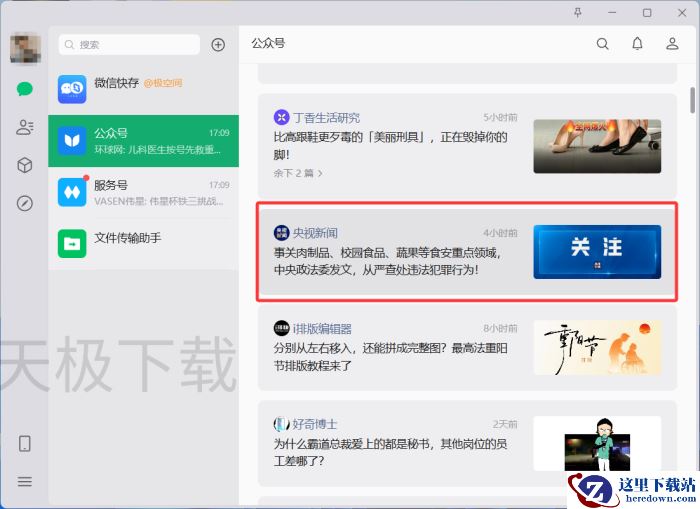Screen dimensions: 700x509
Task: Open i排版编辑器 account name link
Action: (322, 329)
